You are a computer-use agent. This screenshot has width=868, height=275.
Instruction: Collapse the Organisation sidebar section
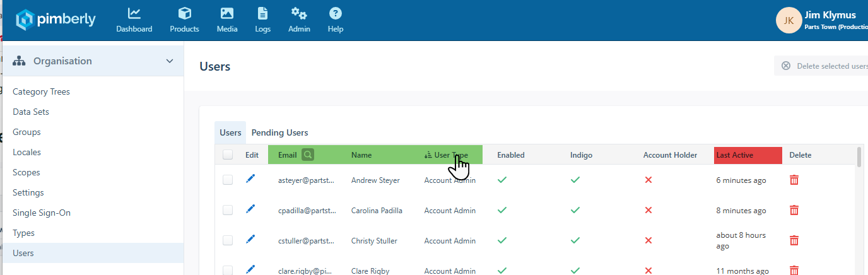click(x=169, y=61)
